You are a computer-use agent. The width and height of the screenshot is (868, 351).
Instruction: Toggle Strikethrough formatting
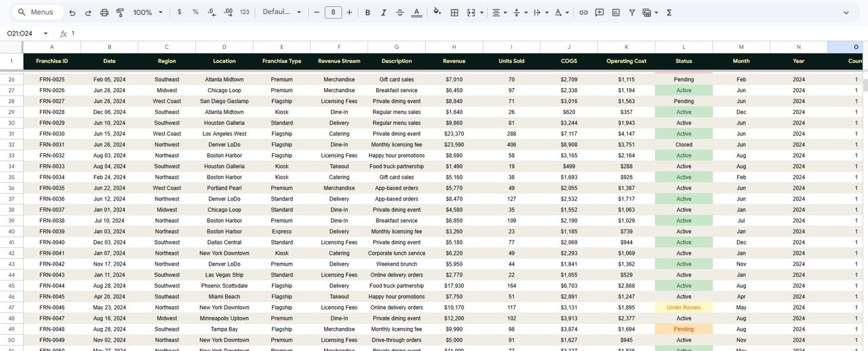(399, 12)
